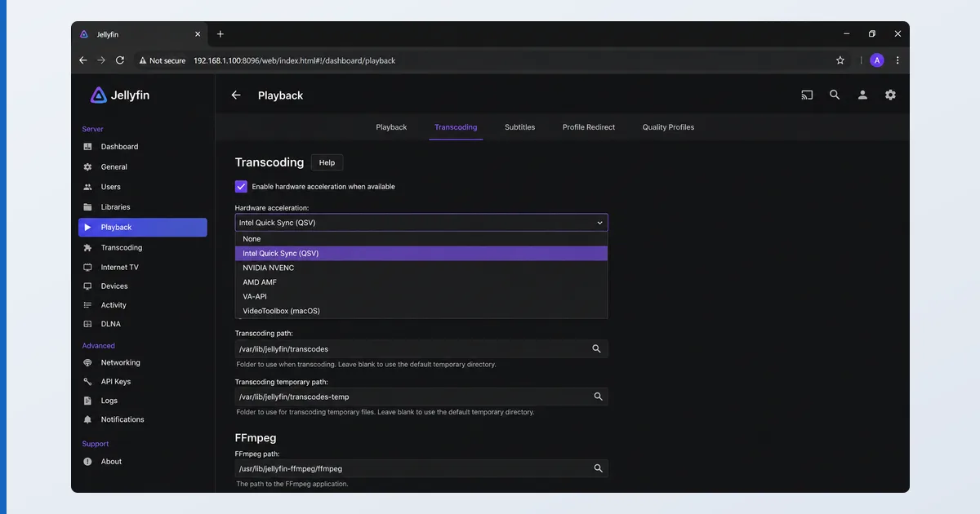This screenshot has height=514, width=980.
Task: Open About info icon in sidebar
Action: point(87,462)
